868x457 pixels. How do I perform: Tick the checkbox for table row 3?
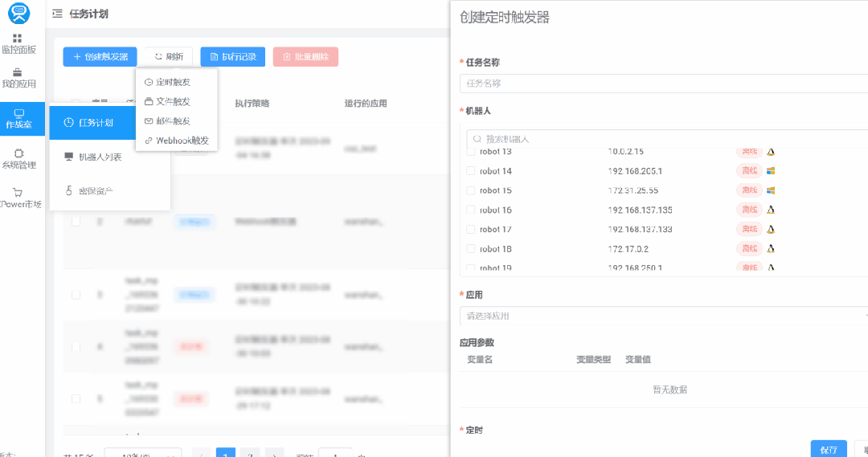(x=76, y=295)
